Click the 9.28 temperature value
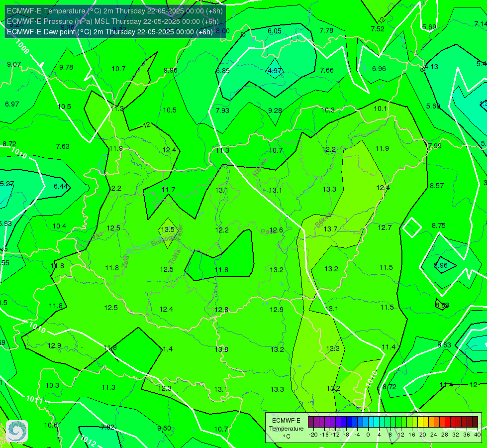 pyautogui.click(x=275, y=111)
